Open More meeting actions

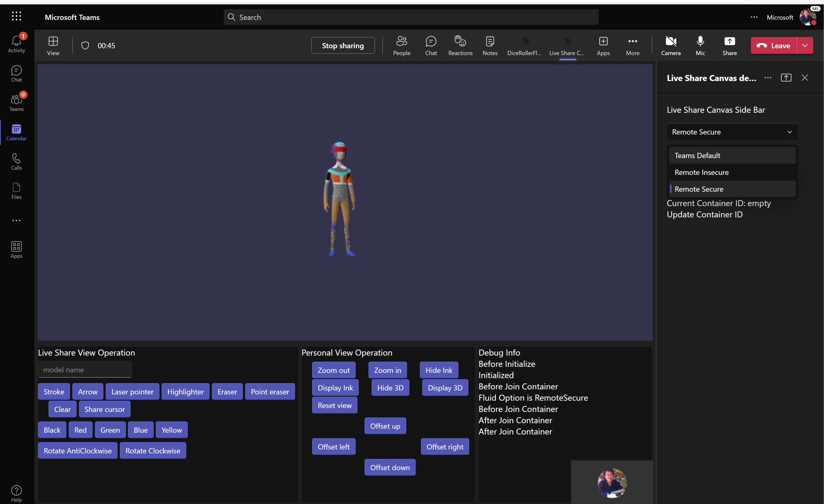(x=633, y=46)
